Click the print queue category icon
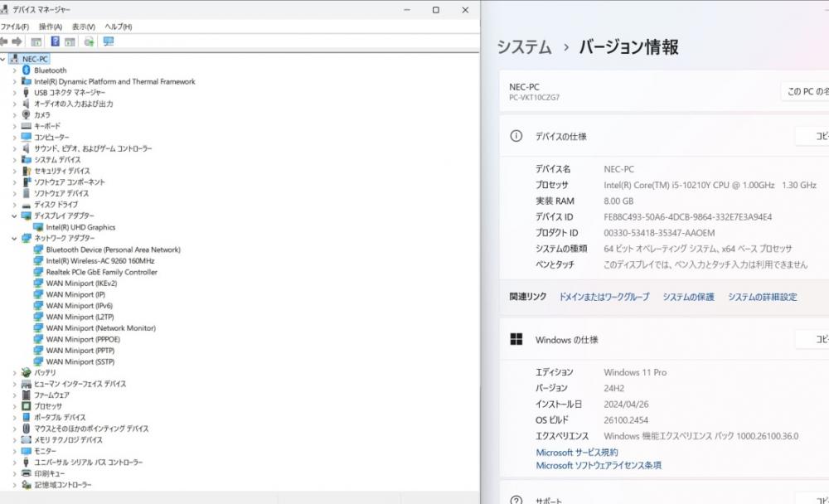The image size is (829, 504). click(x=27, y=473)
